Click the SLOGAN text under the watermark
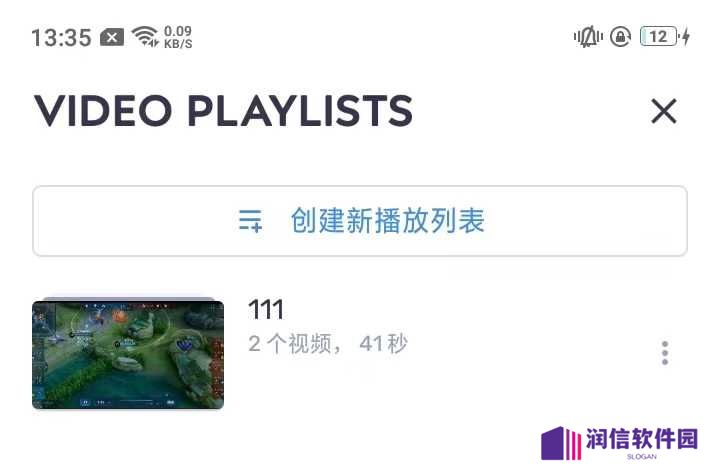 (x=641, y=457)
